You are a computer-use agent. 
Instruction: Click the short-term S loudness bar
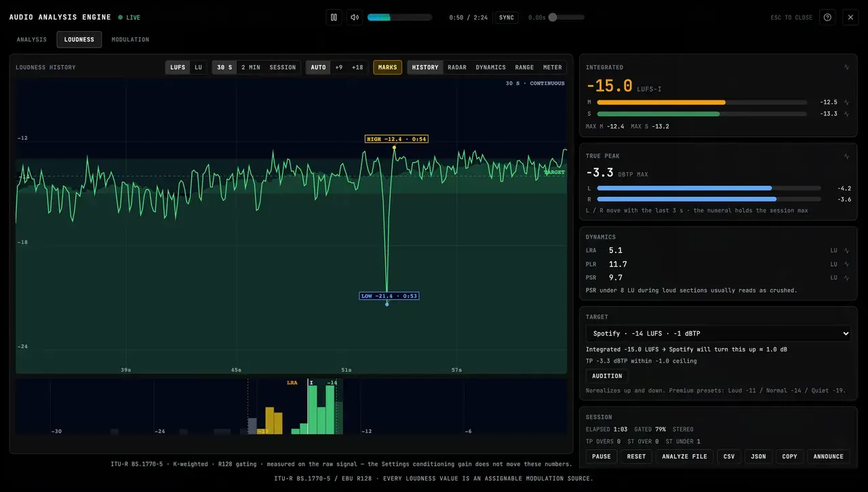coord(702,114)
